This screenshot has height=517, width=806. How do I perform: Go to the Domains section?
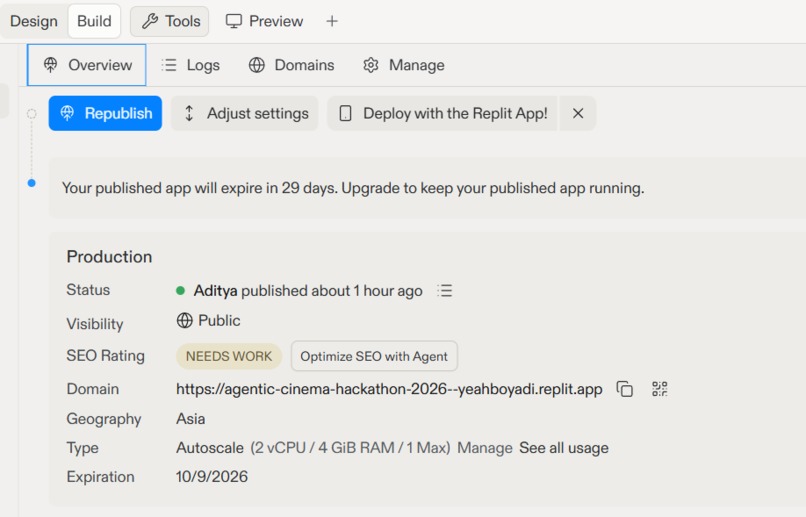pos(291,65)
